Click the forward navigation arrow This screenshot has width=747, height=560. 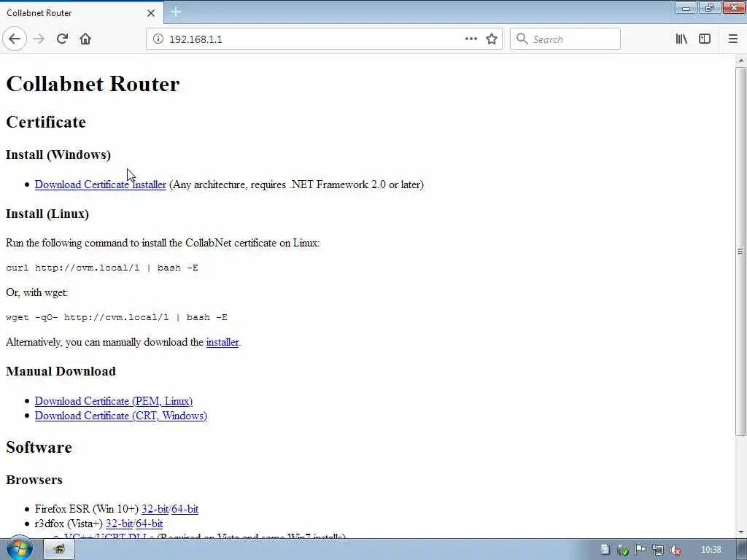[x=39, y=39]
